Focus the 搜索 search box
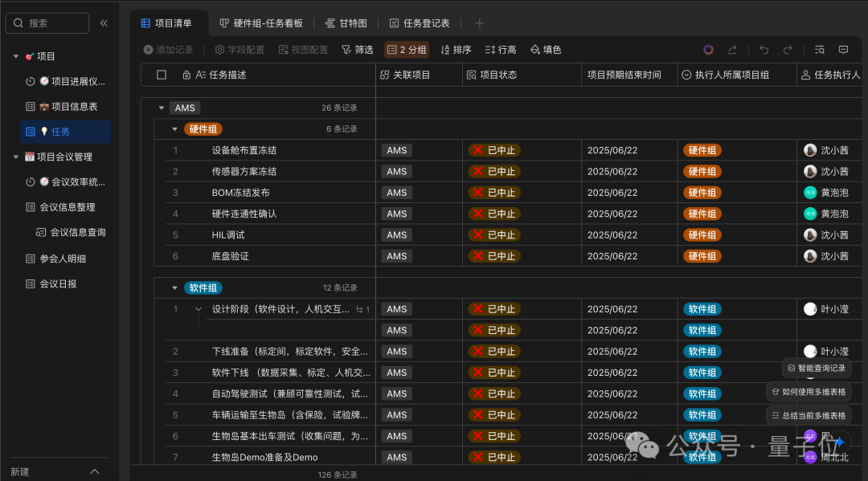Screen dimensions: 868x481 click(x=47, y=23)
